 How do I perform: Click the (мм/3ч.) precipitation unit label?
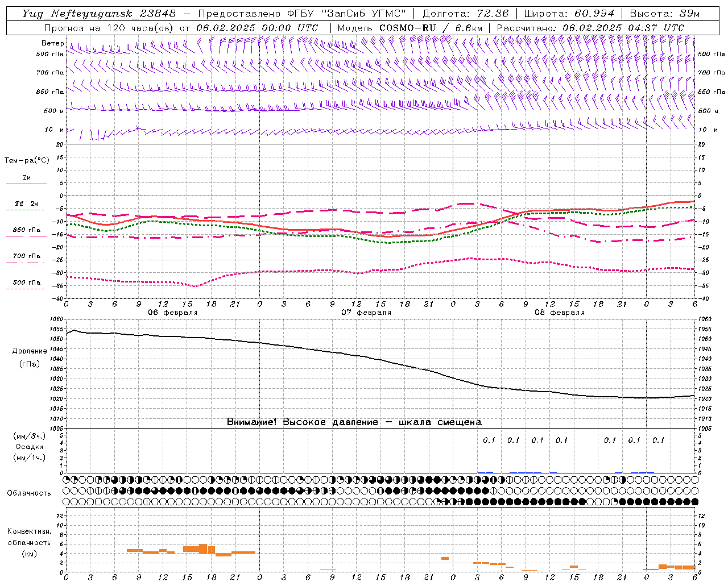30,436
